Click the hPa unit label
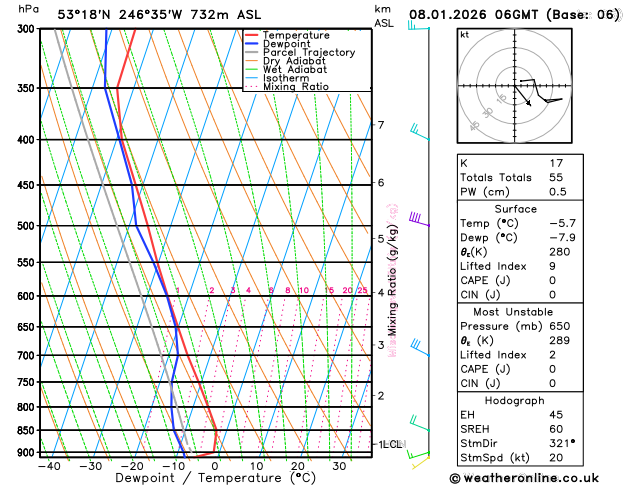The image size is (629, 486). click(x=28, y=9)
